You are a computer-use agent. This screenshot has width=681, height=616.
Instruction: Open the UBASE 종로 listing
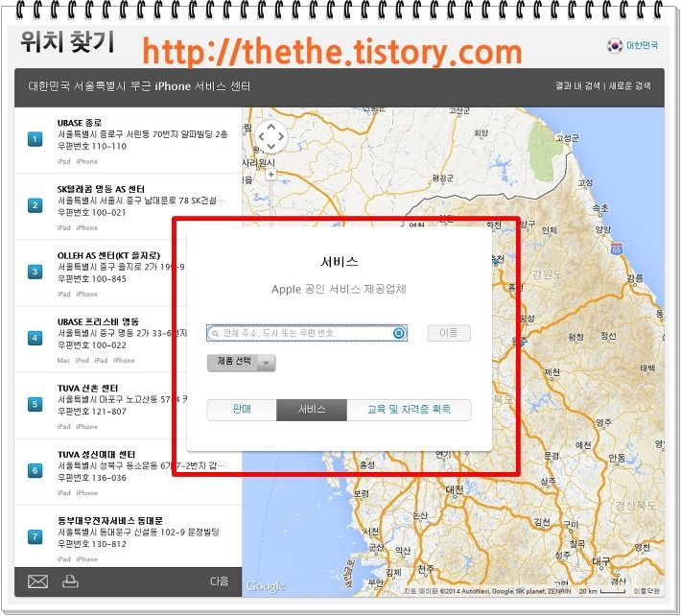129,140
